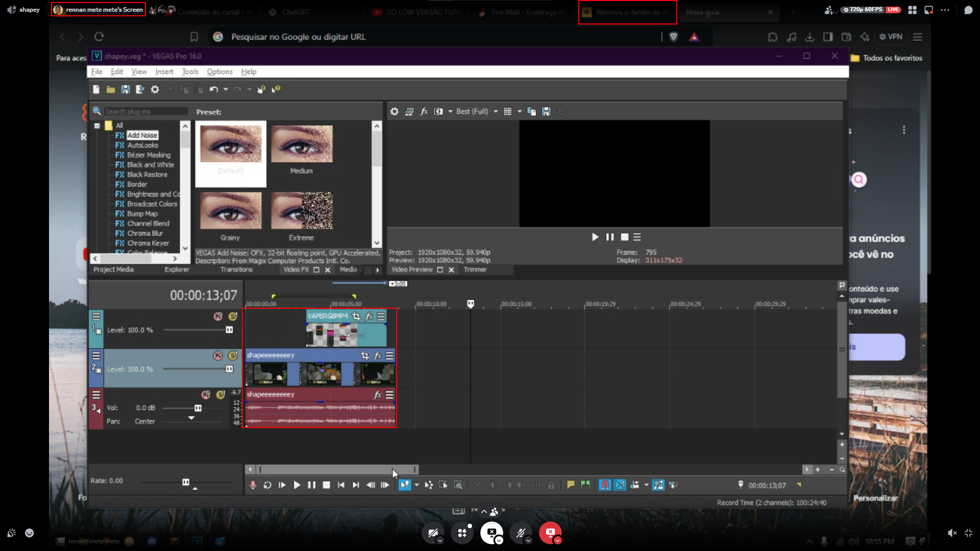Toggle Enable Snapping magnet icon
Screen dimensions: 980x551
pyautogui.click(x=605, y=485)
